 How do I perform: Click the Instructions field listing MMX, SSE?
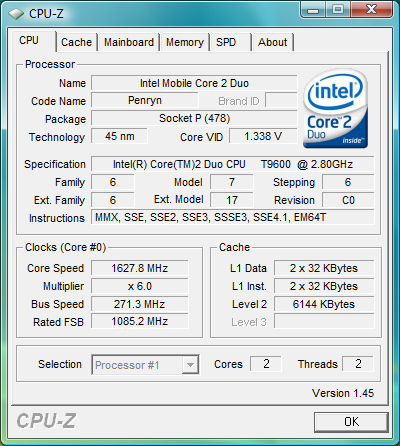click(233, 217)
